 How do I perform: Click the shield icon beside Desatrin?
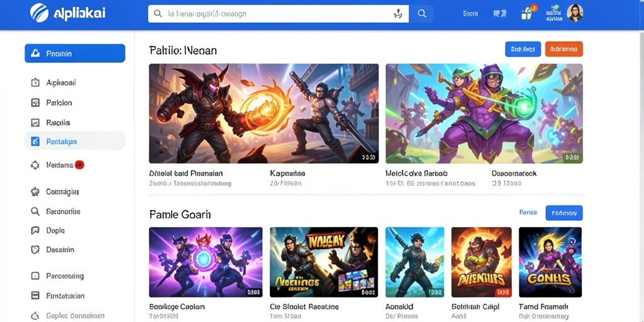point(35,249)
